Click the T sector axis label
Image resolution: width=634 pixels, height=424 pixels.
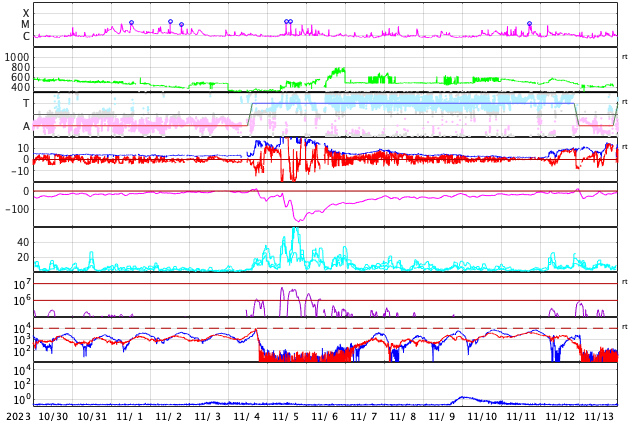(26, 103)
